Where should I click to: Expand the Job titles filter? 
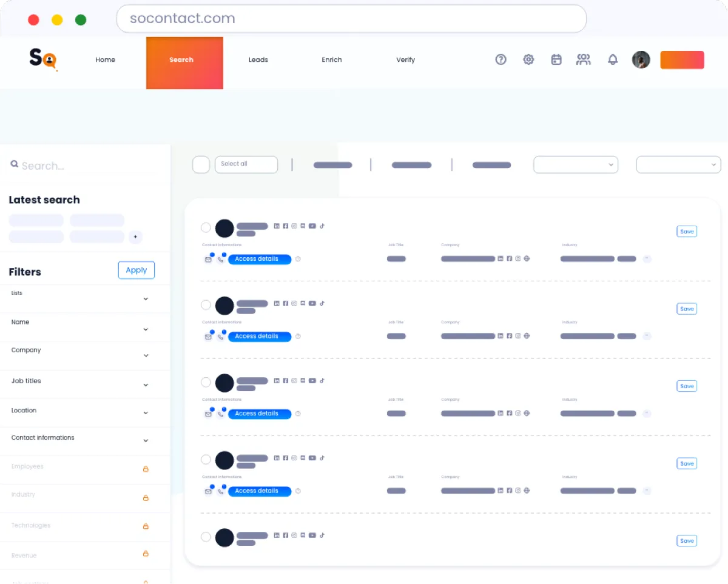point(146,385)
